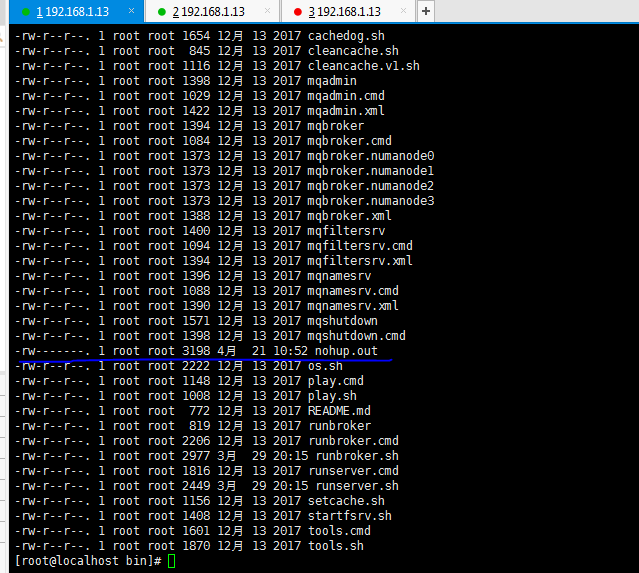Click the filename cachedog.sh

pos(346,36)
